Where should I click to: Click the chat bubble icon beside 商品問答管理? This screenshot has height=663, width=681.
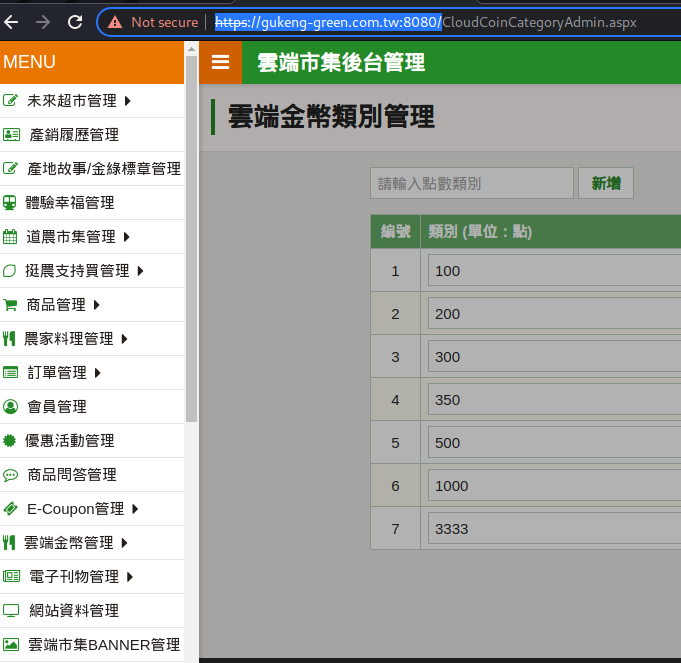point(10,475)
